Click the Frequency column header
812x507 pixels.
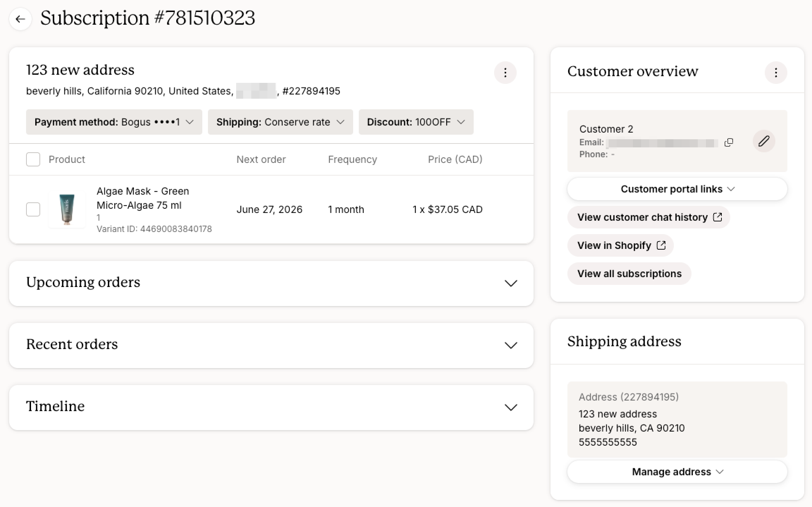coord(352,159)
